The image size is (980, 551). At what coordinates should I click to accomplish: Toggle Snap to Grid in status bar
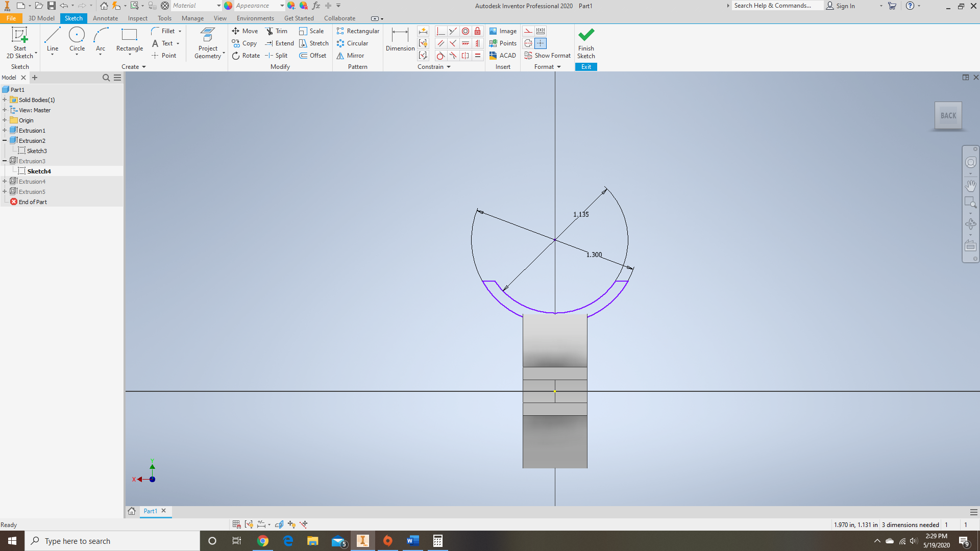236,524
